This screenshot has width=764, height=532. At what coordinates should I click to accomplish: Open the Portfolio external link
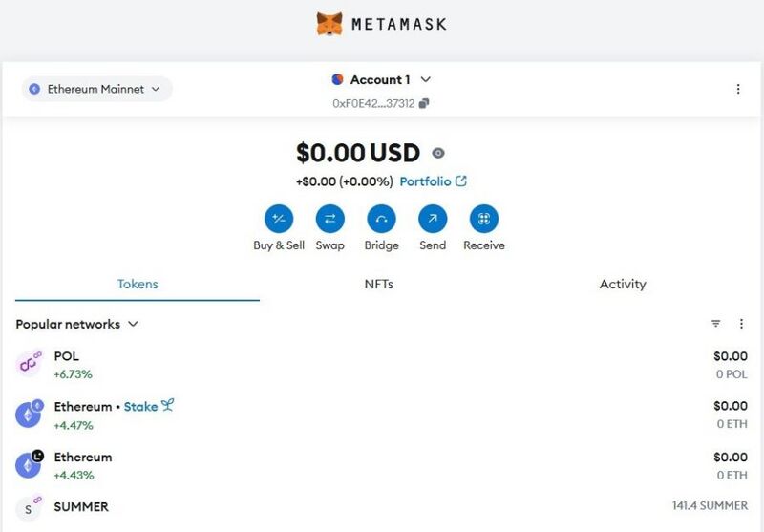coord(433,181)
